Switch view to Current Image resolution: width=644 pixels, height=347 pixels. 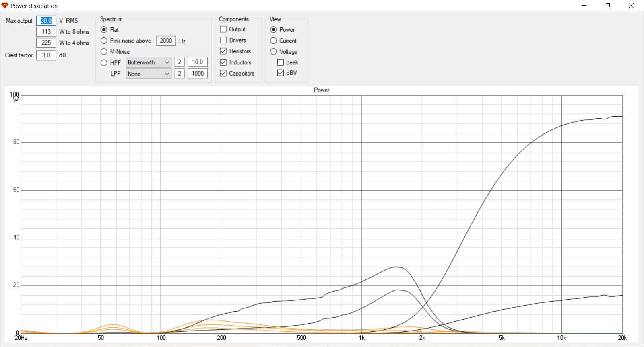274,41
